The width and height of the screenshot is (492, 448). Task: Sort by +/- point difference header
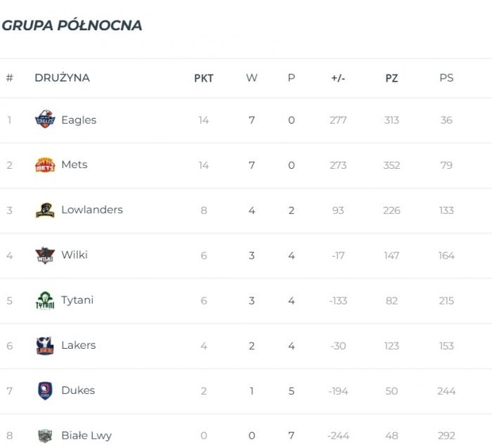click(x=338, y=78)
